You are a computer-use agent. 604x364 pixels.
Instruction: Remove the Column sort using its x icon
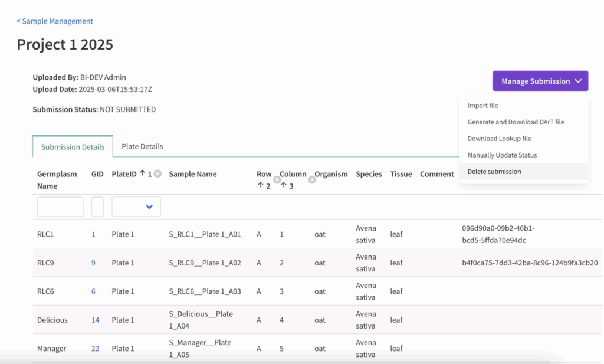click(312, 179)
